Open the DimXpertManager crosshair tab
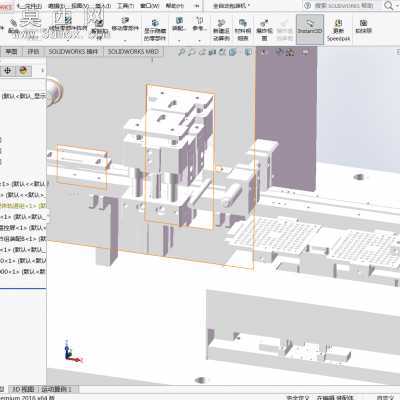The width and height of the screenshot is (400, 400). pos(8,71)
